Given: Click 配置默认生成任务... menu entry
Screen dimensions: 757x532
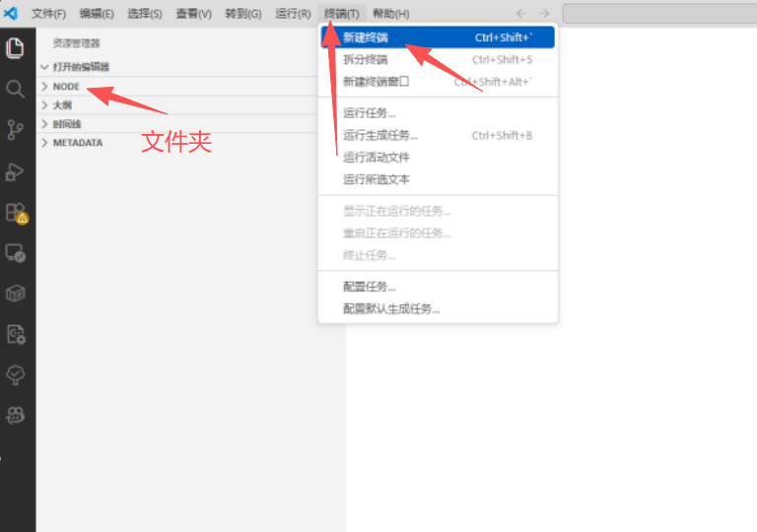Looking at the screenshot, I should tap(391, 308).
